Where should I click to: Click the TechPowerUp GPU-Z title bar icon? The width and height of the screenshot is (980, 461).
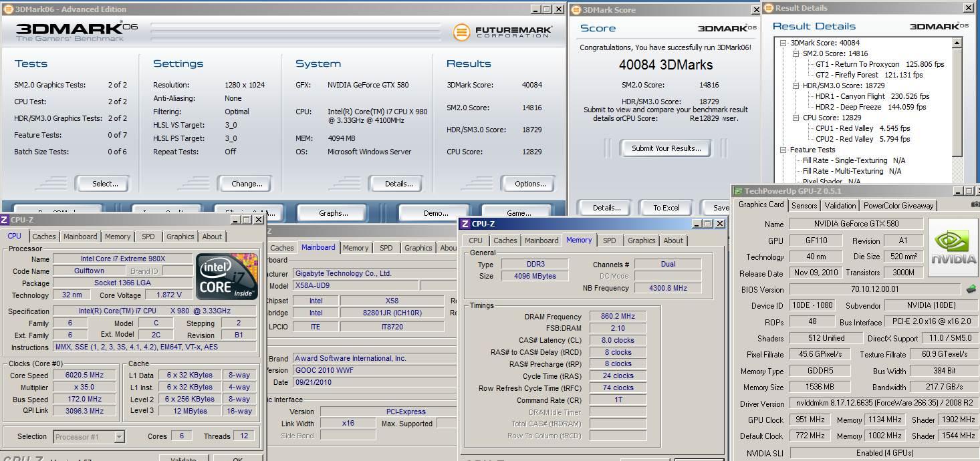pyautogui.click(x=738, y=191)
